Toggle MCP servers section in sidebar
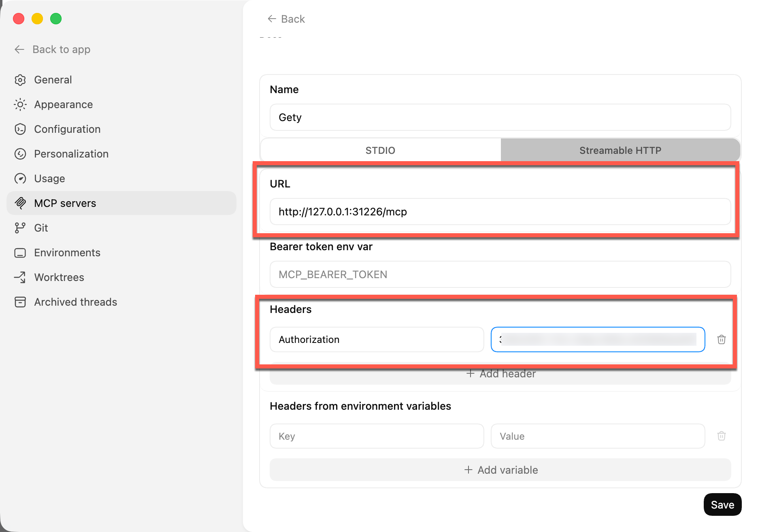Viewport: 758px width, 532px height. 65,203
